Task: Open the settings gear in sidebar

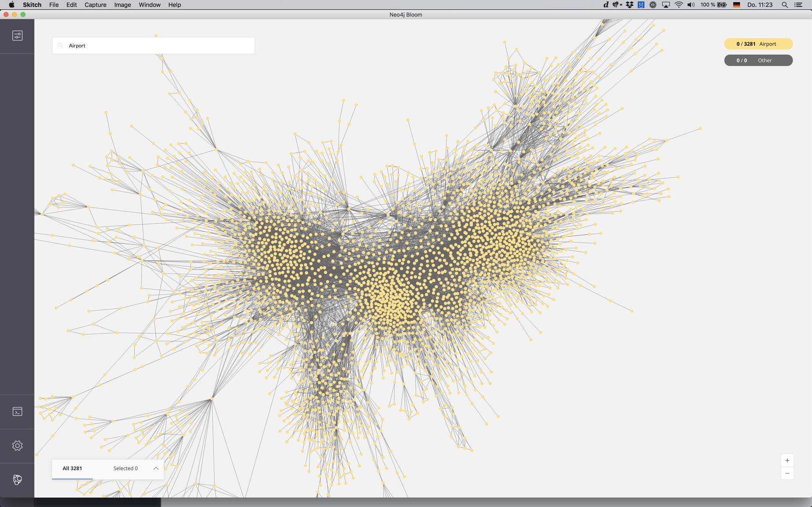Action: coord(17,445)
